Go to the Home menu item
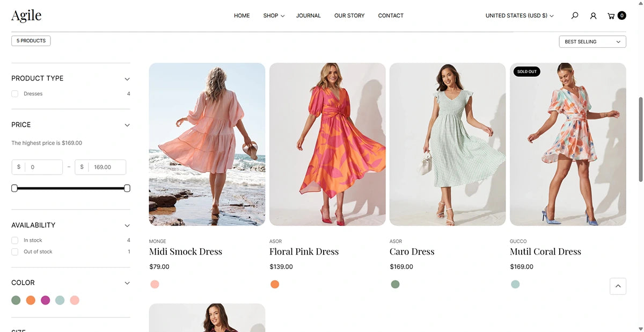The height and width of the screenshot is (332, 644). [x=241, y=16]
